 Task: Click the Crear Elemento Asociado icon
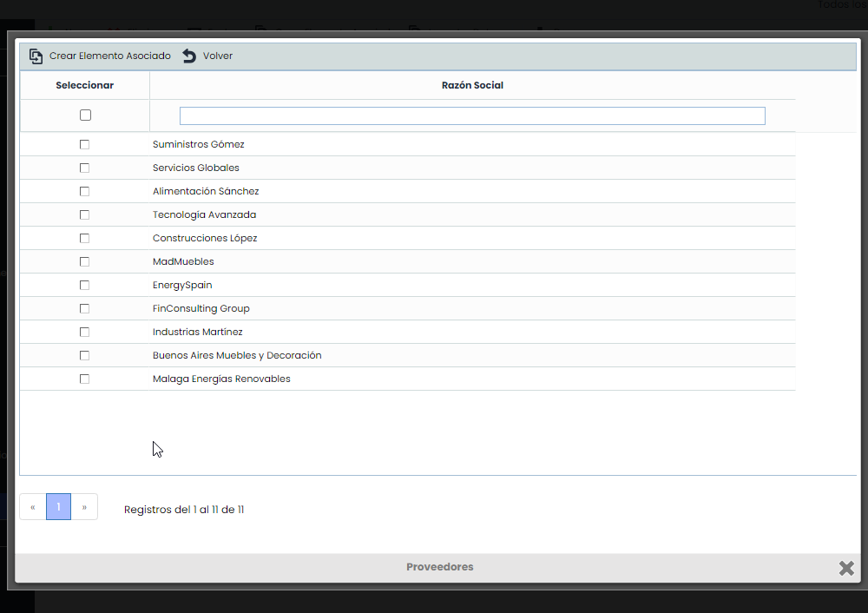pos(36,56)
